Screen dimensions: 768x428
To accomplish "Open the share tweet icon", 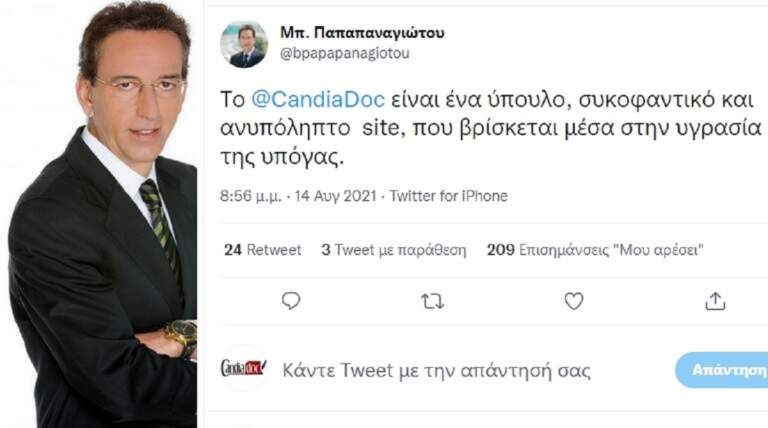I will 715,300.
